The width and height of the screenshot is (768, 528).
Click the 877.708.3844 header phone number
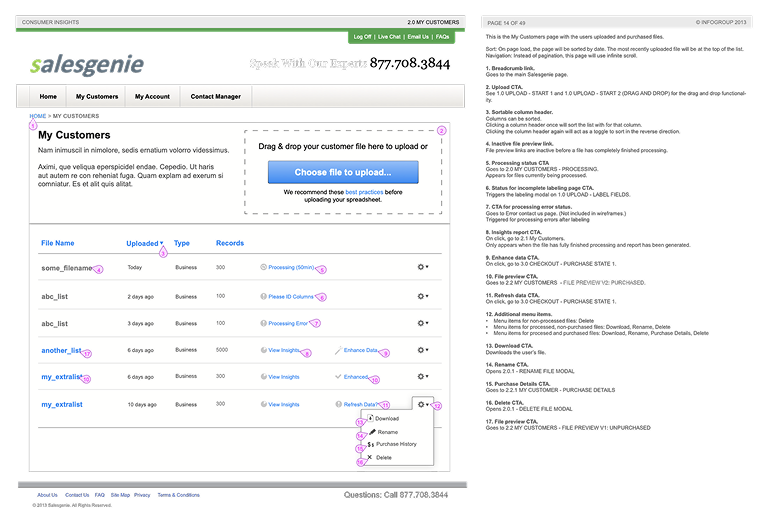pos(409,63)
